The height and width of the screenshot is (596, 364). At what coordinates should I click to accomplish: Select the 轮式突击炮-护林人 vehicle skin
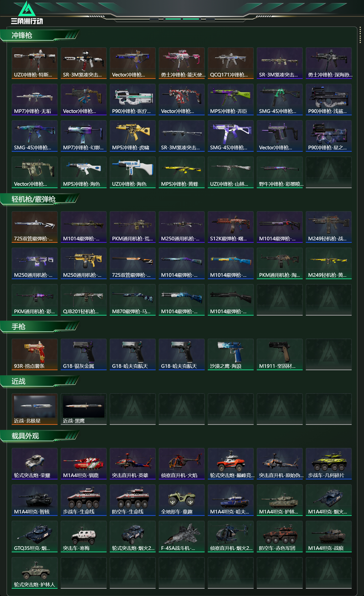35,573
